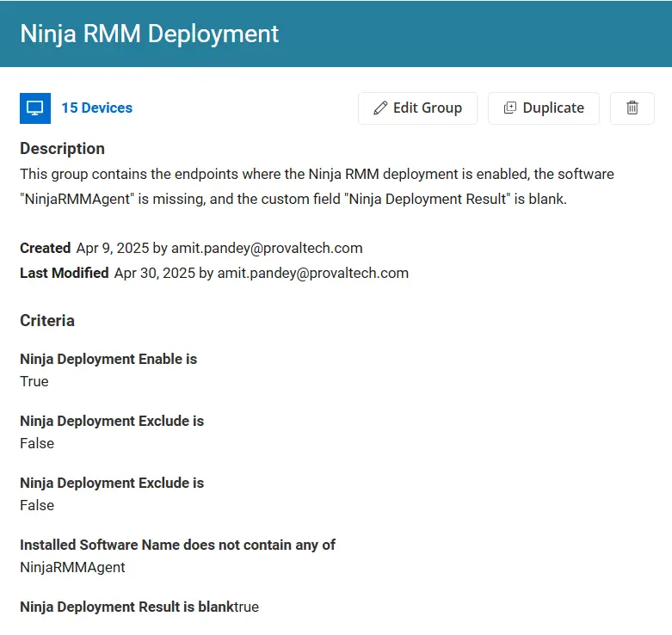Click the blue monitor devices icon
This screenshot has width=672, height=635.
pos(35,108)
